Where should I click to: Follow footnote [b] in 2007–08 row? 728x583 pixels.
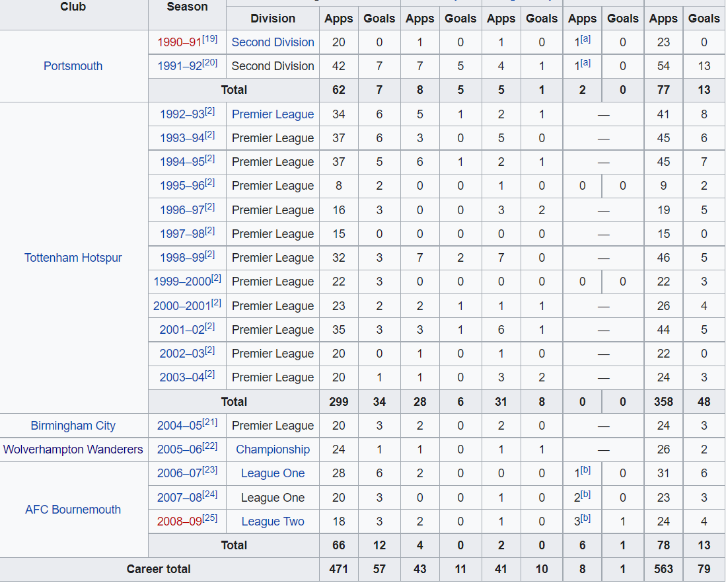[x=585, y=494]
